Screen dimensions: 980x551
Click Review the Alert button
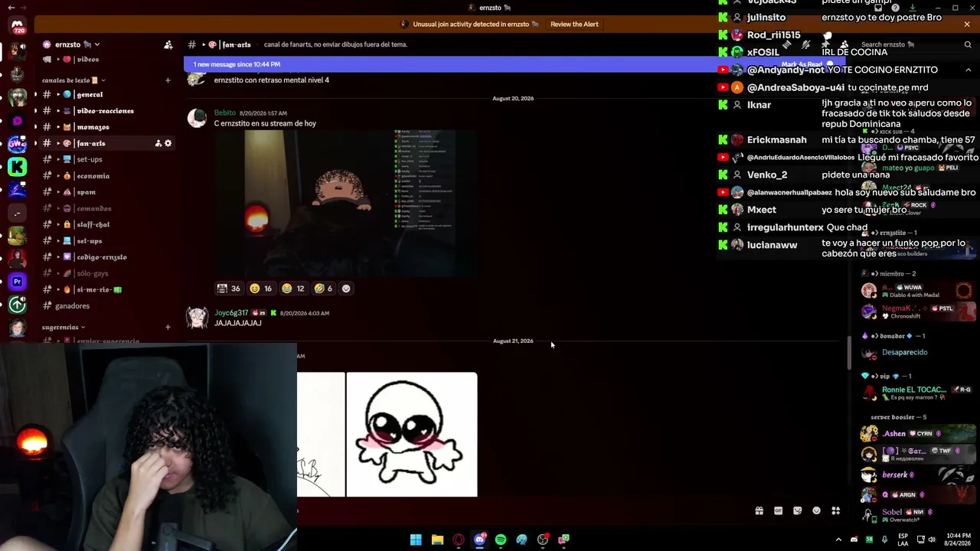click(x=574, y=24)
